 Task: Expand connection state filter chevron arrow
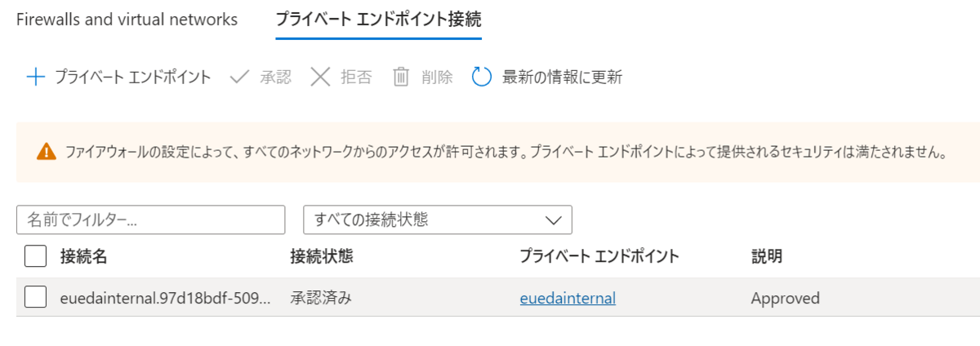tap(553, 220)
